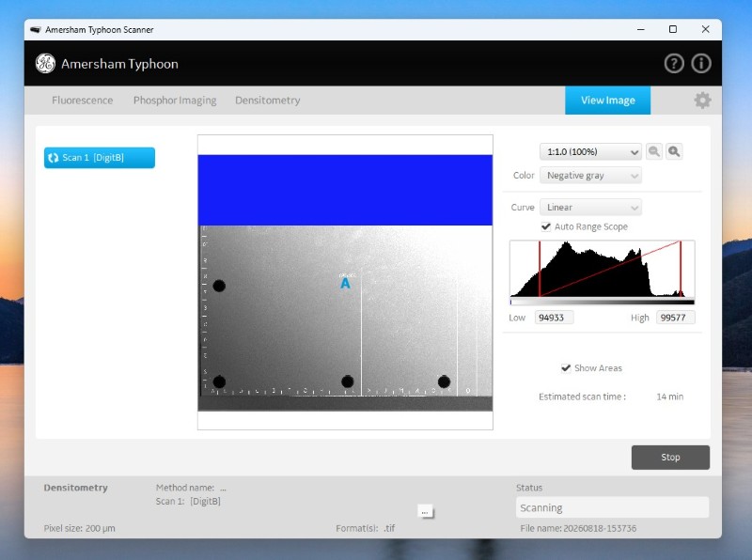This screenshot has height=560, width=752.
Task: Close the Amersham Typhoon Scanner window
Action: click(706, 30)
